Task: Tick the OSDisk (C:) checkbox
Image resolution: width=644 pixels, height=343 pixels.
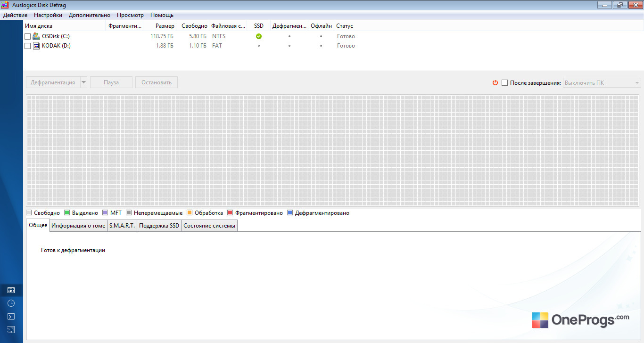Action: coord(27,36)
